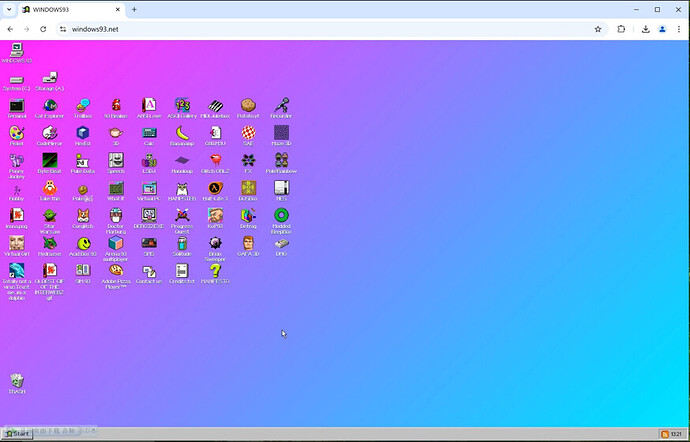Open Modded Beepbox green ring icon

(281, 216)
